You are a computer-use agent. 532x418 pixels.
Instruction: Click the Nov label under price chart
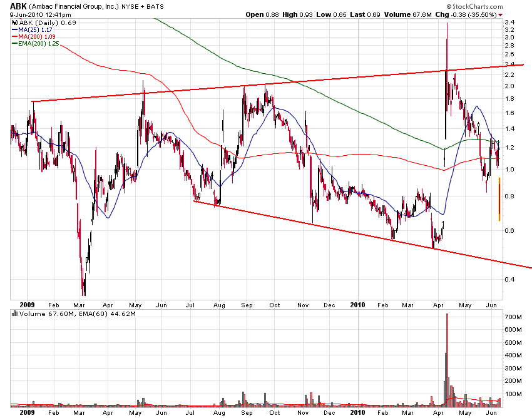(x=303, y=305)
